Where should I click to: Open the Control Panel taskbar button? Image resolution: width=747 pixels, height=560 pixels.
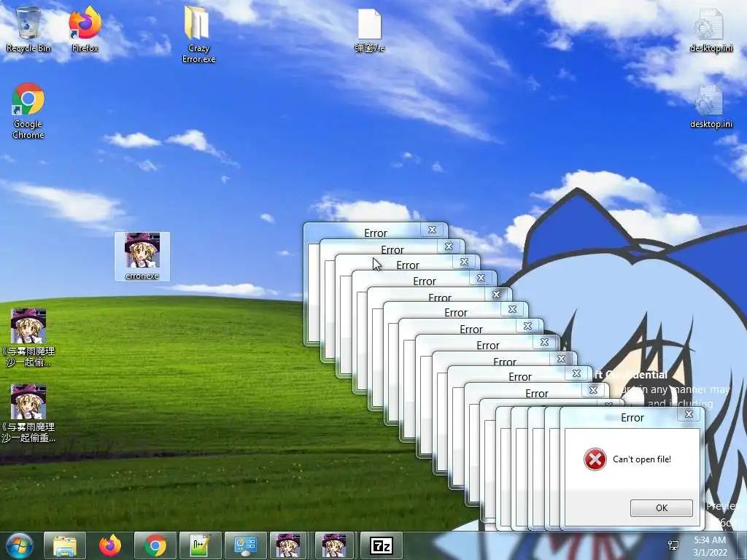(246, 545)
